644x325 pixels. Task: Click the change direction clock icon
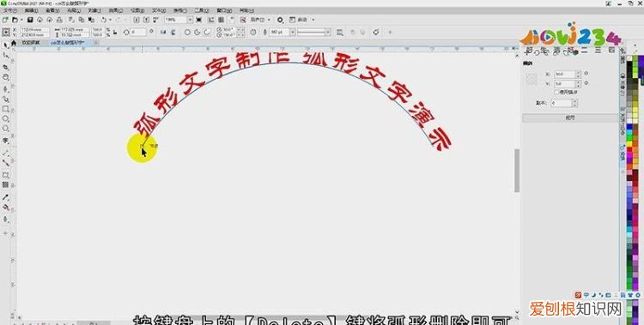click(x=253, y=32)
